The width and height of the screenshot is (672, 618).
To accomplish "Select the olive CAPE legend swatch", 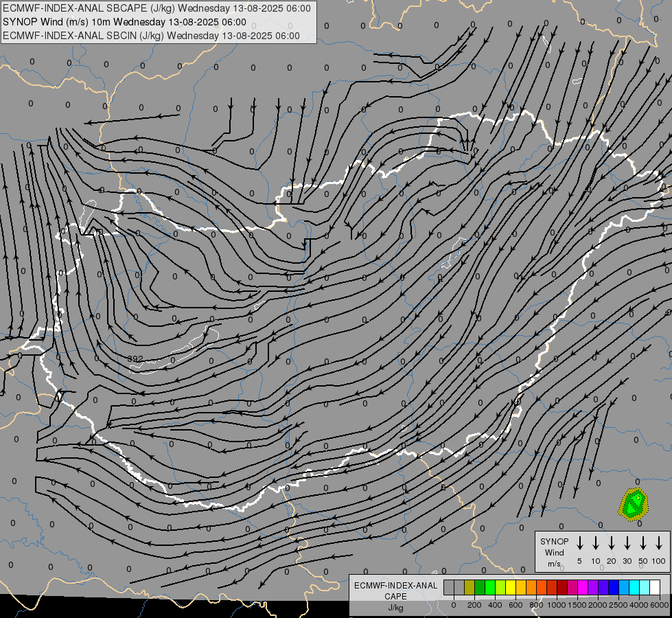I will [x=470, y=587].
